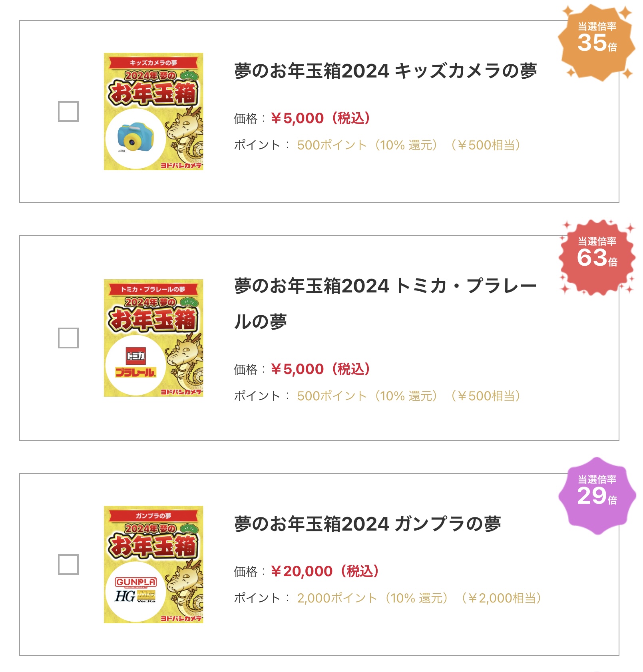Screen dimensions: 643x672
Task: Click the キッズカメラ ¥5,000（税込） price
Action: tap(320, 118)
